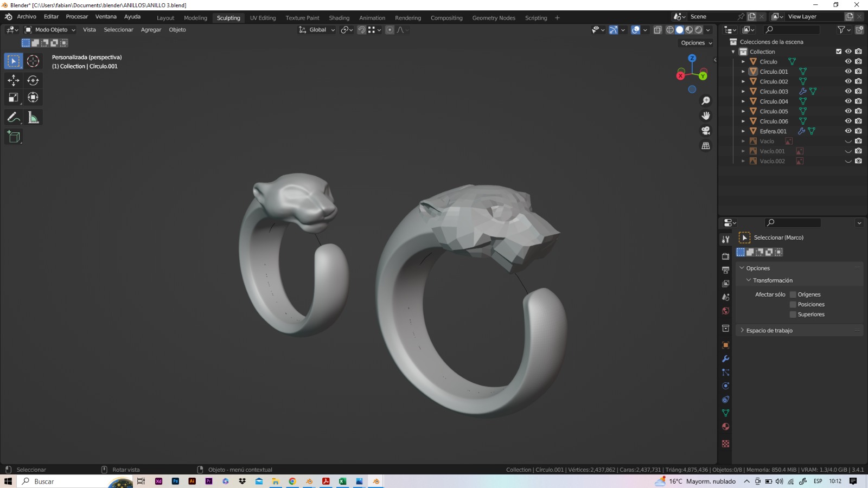Check the Posiciones option
The image size is (868, 488).
[793, 305]
